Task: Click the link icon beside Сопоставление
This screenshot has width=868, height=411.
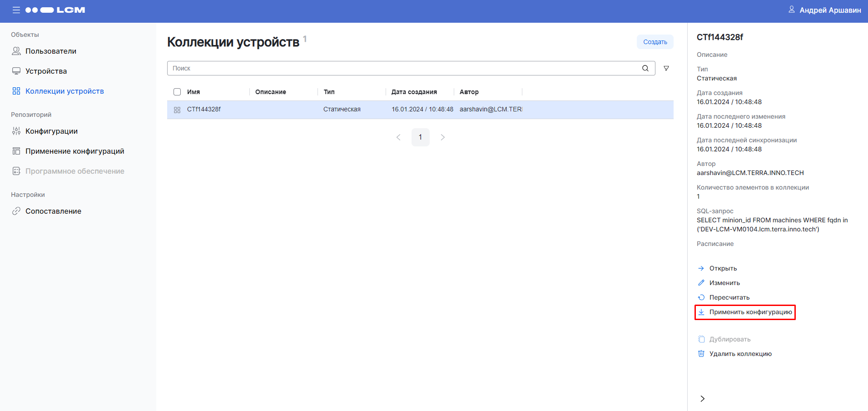Action: [x=16, y=211]
